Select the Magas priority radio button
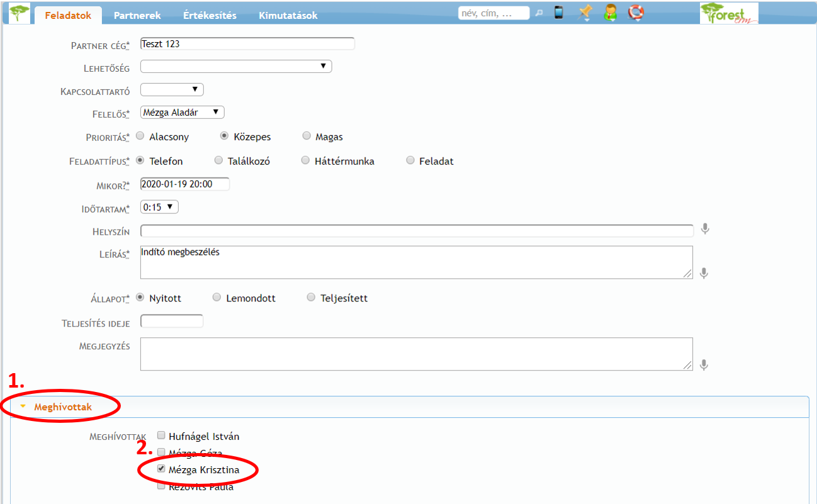817x504 pixels. coord(307,136)
